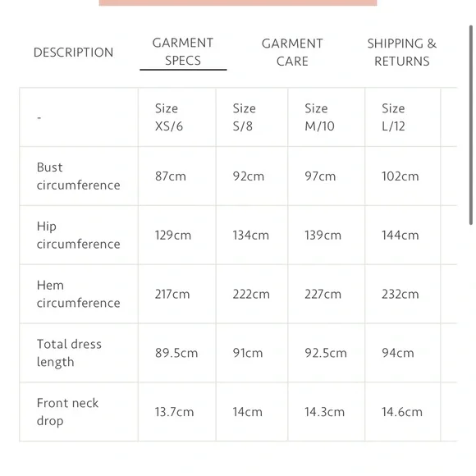Open the Description tab
This screenshot has height=476, width=476.
point(73,53)
